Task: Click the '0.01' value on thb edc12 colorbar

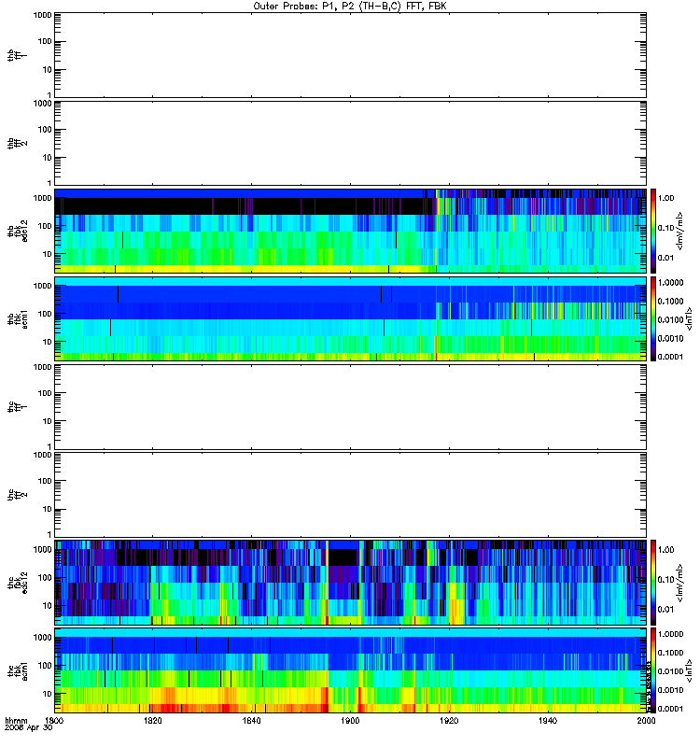Action: tap(666, 258)
